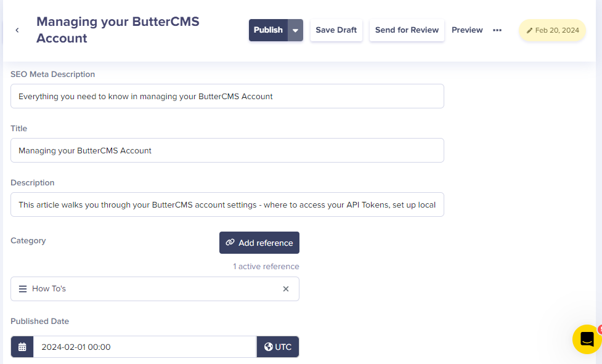602x364 pixels.
Task: Open the Preview of this page
Action: [467, 30]
